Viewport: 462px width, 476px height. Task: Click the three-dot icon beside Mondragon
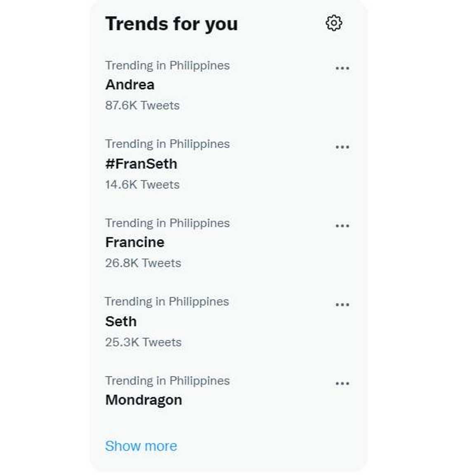pyautogui.click(x=343, y=383)
